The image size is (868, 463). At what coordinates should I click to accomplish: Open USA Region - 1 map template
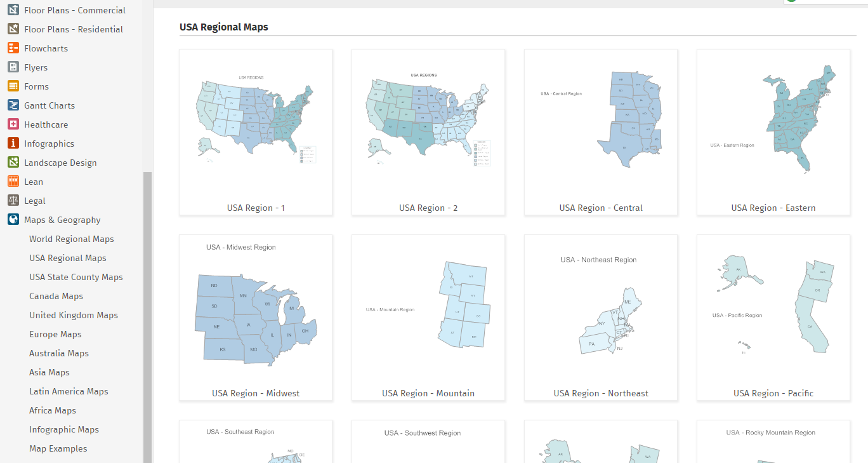[x=256, y=132]
